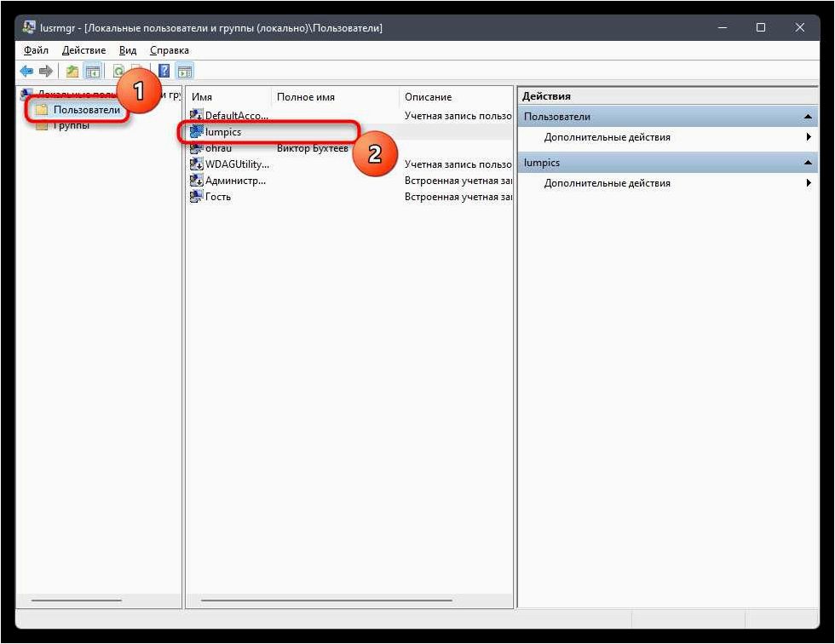835x644 pixels.
Task: Click the green Refresh toolbar icon
Action: tap(118, 71)
